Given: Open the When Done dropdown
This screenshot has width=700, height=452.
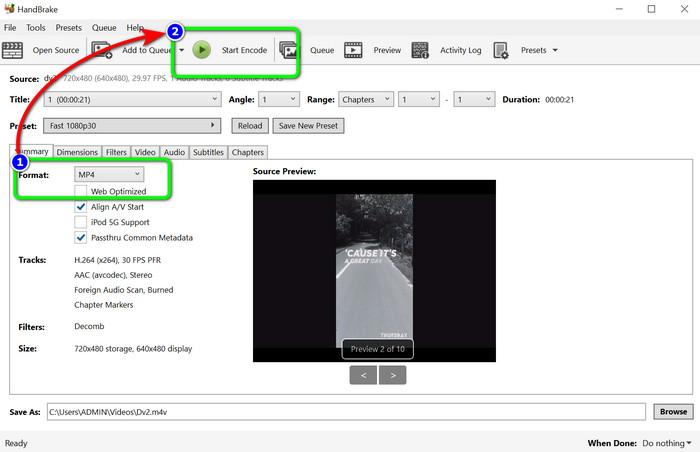Looking at the screenshot, I should pyautogui.click(x=667, y=443).
